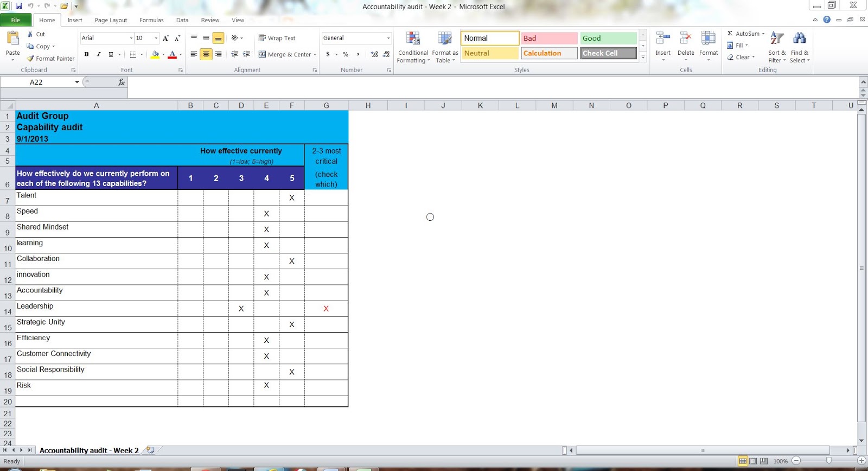The height and width of the screenshot is (471, 868).
Task: Toggle center horizontal alignment
Action: point(206,54)
